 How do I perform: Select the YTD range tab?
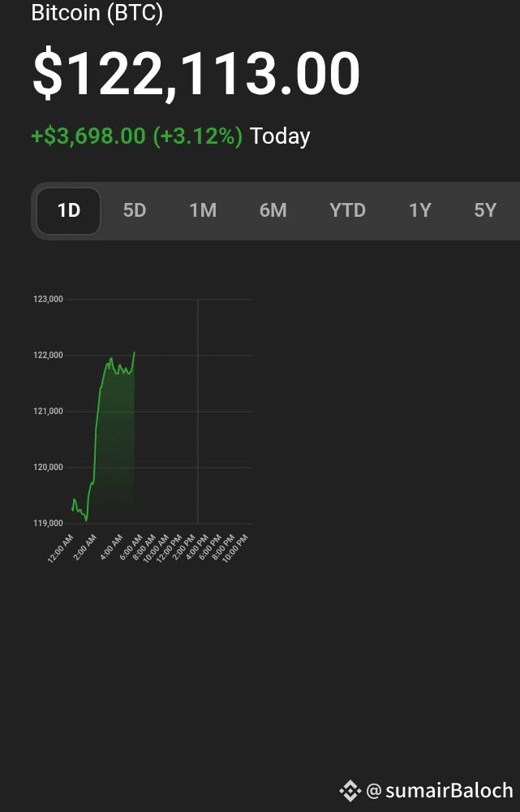pyautogui.click(x=347, y=211)
